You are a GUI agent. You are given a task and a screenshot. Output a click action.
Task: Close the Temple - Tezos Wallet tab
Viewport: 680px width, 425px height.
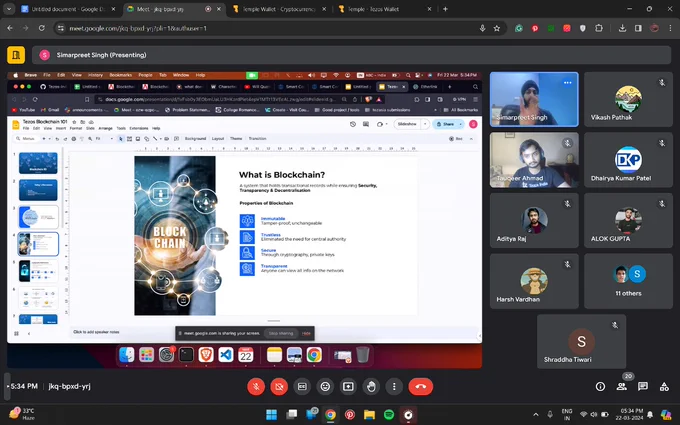pos(429,9)
